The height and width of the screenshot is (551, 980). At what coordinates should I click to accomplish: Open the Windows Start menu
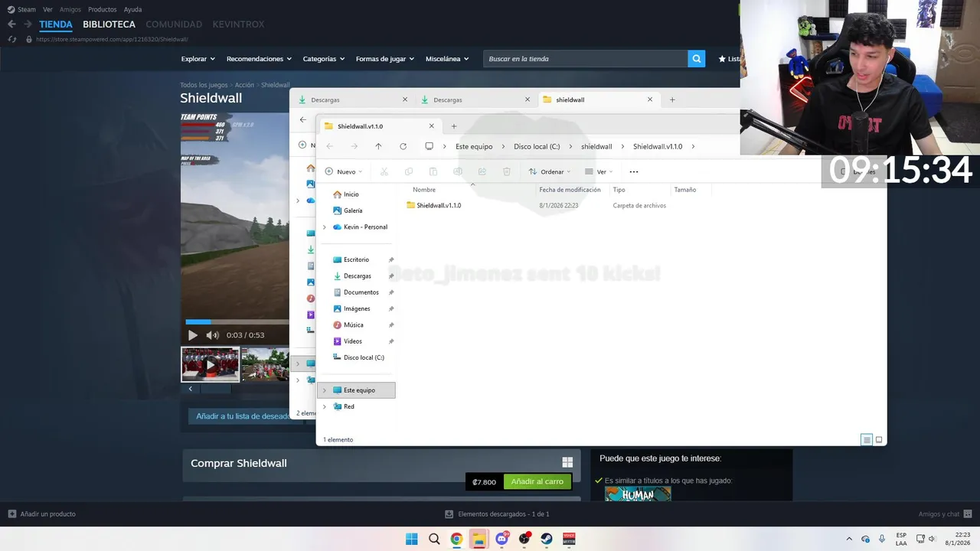point(411,539)
